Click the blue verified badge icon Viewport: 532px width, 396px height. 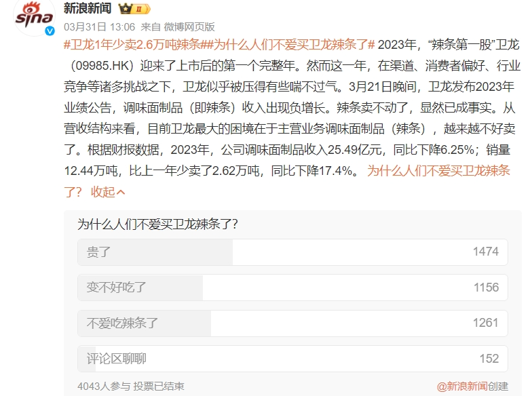[x=50, y=31]
